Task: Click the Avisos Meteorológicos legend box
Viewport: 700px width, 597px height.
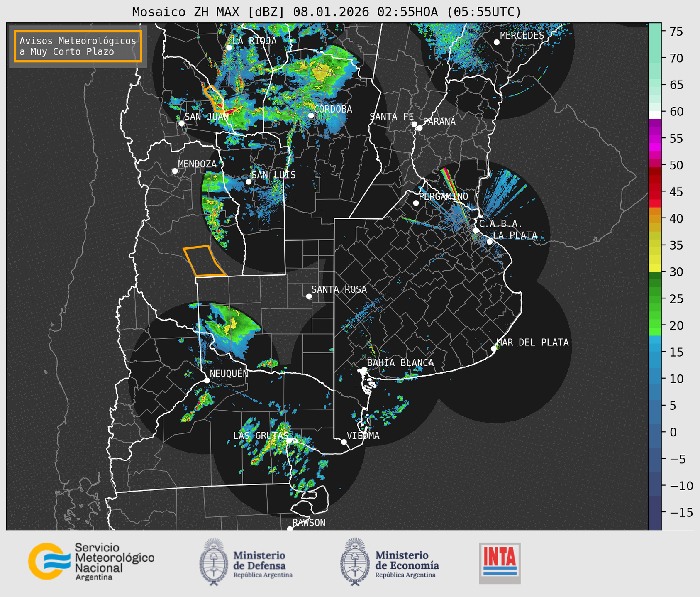Action: pos(78,46)
